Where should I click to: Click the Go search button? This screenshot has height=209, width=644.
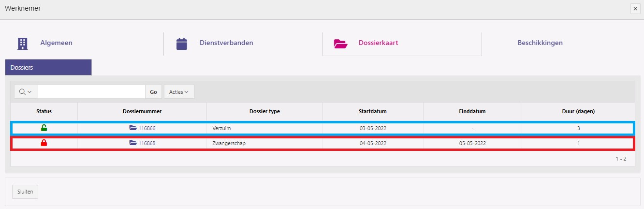coord(154,92)
